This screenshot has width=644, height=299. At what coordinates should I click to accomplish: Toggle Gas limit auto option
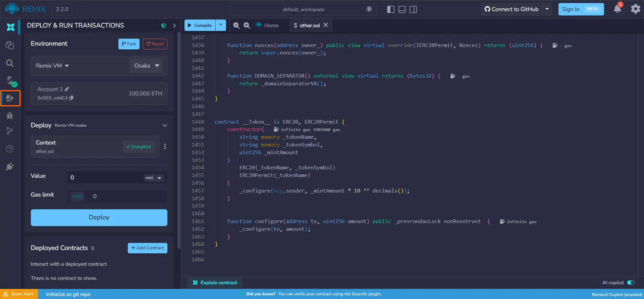coord(77,196)
